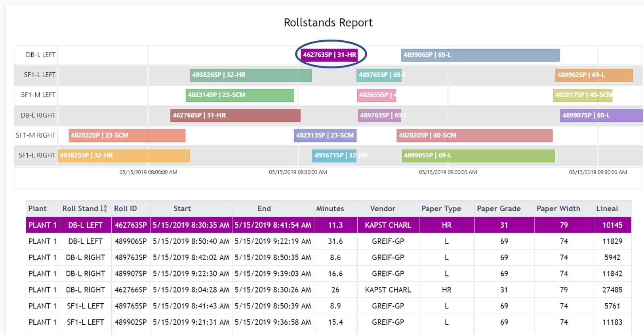Select the 489902SP | 69-L orange bar
Viewport: 644px width, 335px height.
[594, 75]
